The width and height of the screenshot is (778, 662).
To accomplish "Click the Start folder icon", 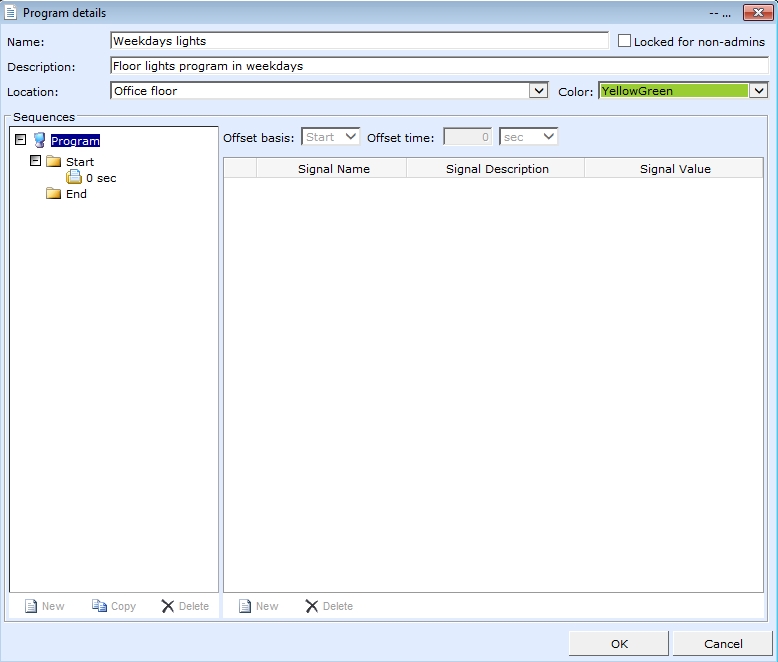I will 54,162.
